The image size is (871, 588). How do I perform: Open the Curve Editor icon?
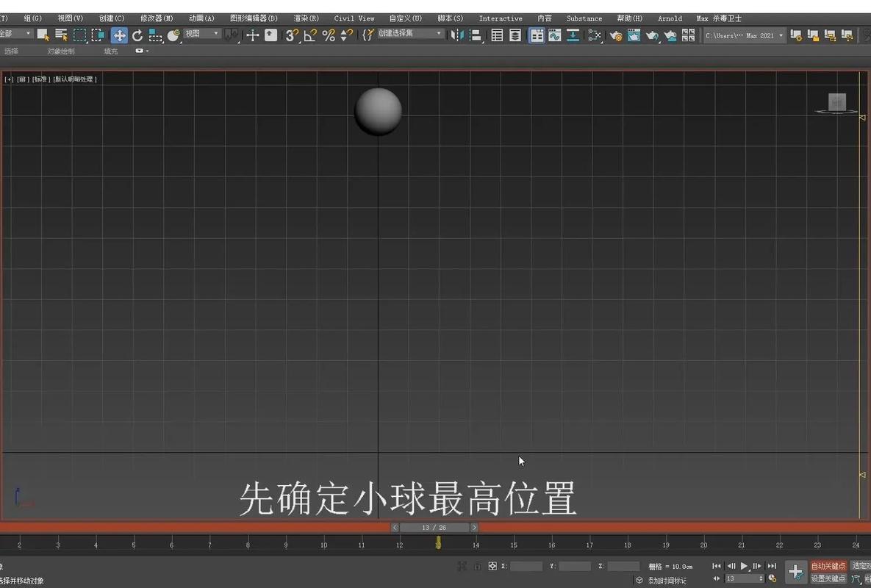pyautogui.click(x=555, y=35)
